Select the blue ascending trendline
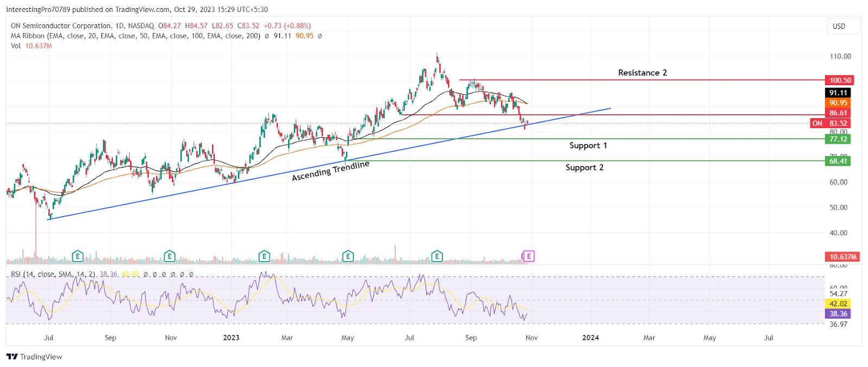Viewport: 868px width, 367px height. (x=329, y=164)
